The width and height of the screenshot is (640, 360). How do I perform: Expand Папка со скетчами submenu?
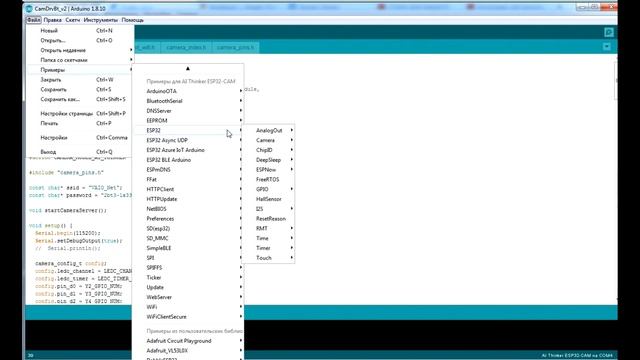(80, 60)
